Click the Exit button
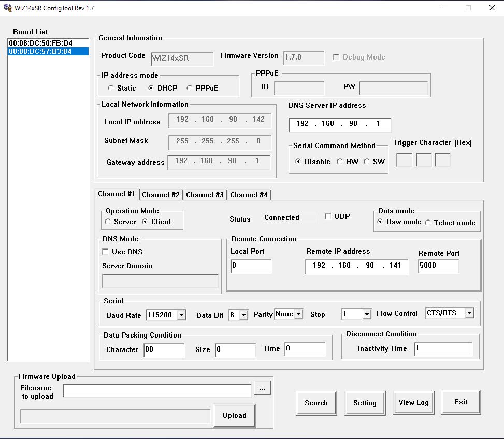This screenshot has width=504, height=439. (x=461, y=402)
